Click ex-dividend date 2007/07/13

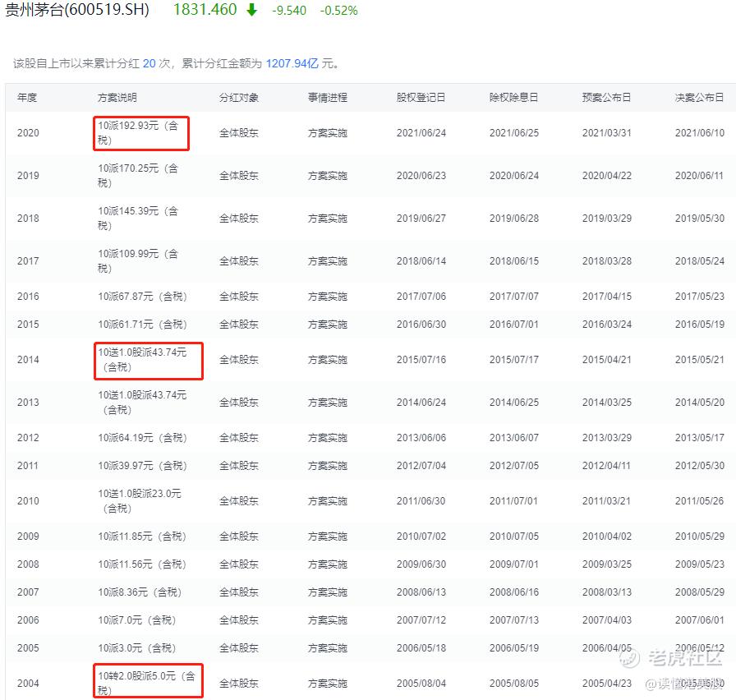(514, 620)
